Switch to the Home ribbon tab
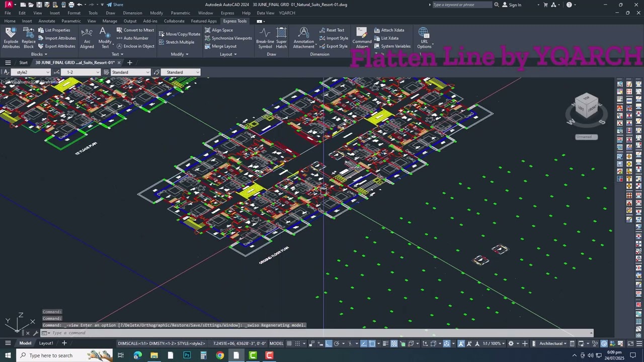644x362 pixels. 10,21
